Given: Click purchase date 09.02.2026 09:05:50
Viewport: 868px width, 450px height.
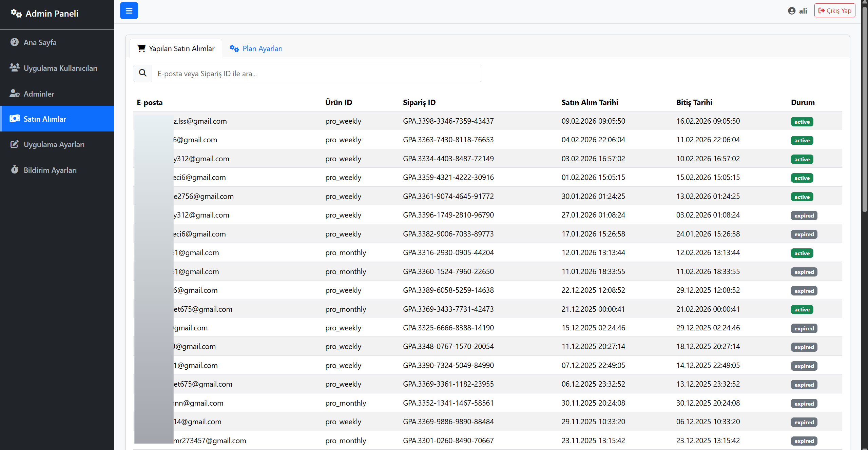Looking at the screenshot, I should coord(593,121).
